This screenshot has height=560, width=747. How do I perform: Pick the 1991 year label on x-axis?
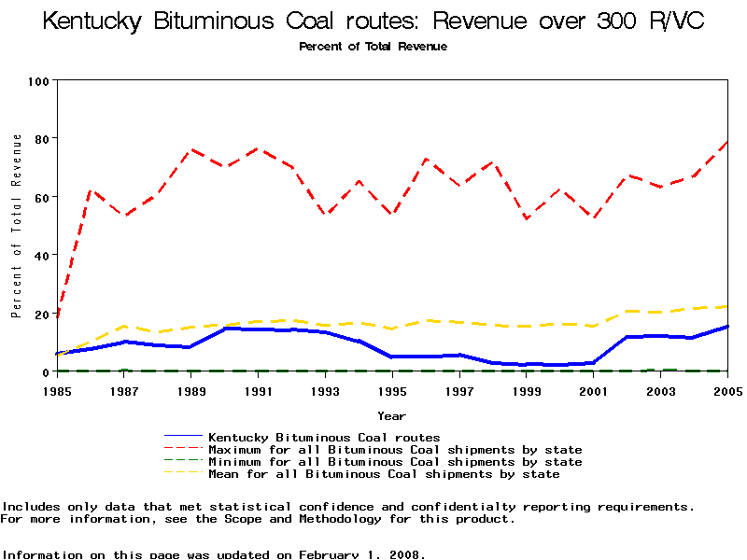(x=258, y=389)
